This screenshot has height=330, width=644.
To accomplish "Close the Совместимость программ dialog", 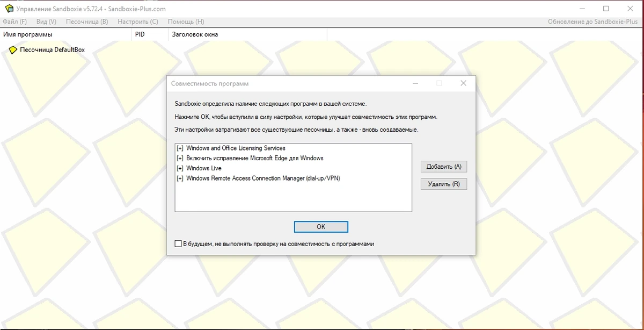I will click(x=463, y=83).
